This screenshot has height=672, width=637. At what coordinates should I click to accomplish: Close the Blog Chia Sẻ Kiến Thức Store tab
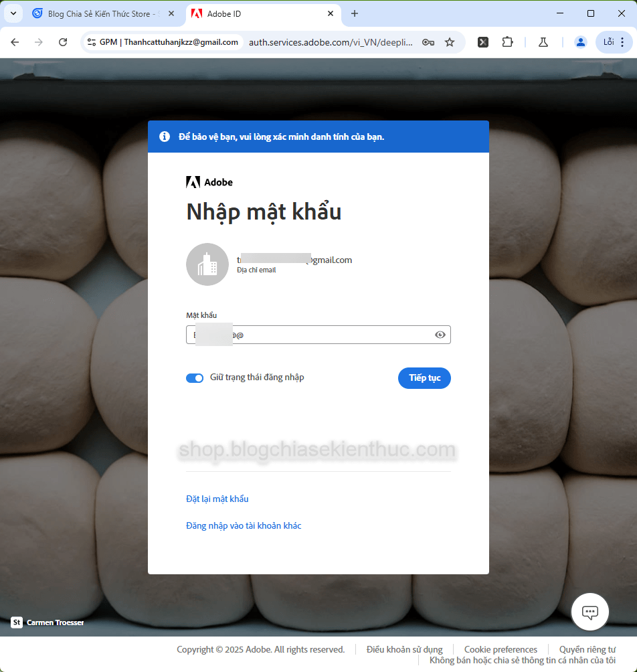(x=171, y=13)
